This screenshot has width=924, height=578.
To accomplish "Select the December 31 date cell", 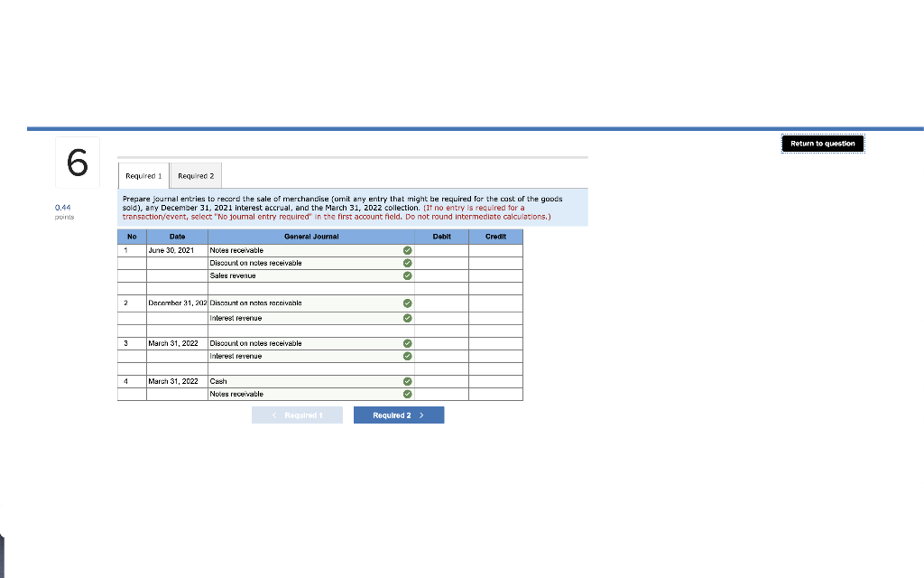I will [178, 303].
